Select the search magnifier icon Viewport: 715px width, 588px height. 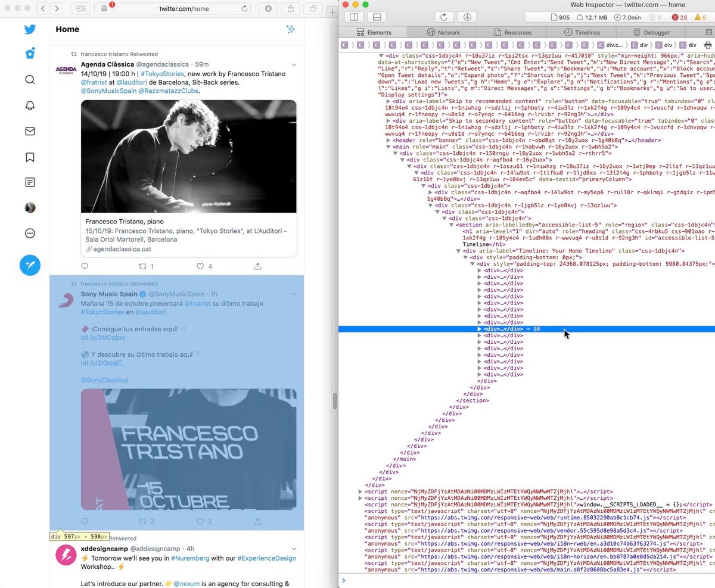pyautogui.click(x=30, y=79)
